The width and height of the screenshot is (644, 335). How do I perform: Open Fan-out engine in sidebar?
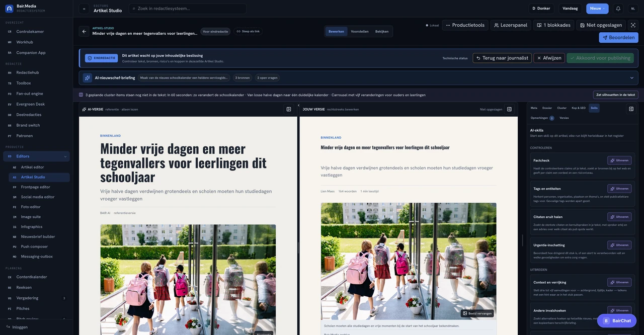point(36,94)
